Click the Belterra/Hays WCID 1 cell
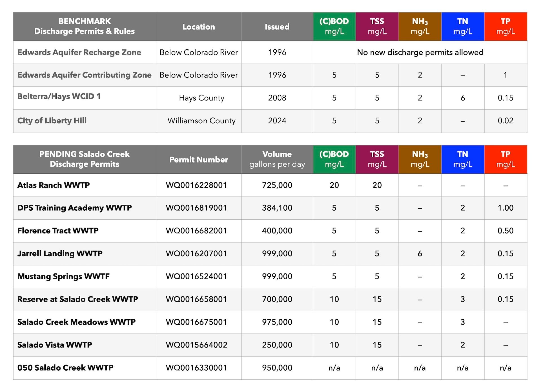Image resolution: width=541 pixels, height=392 pixels. click(59, 96)
